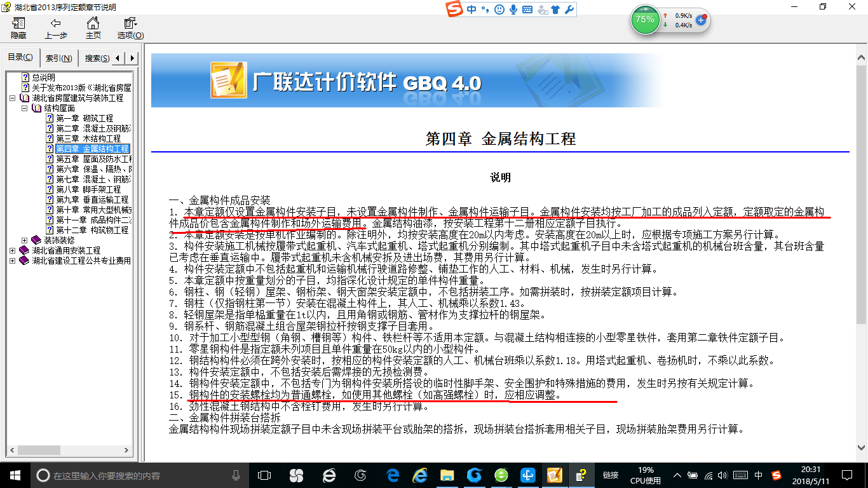Show hidden tray icons chevron
The width and height of the screenshot is (868, 488).
click(679, 475)
